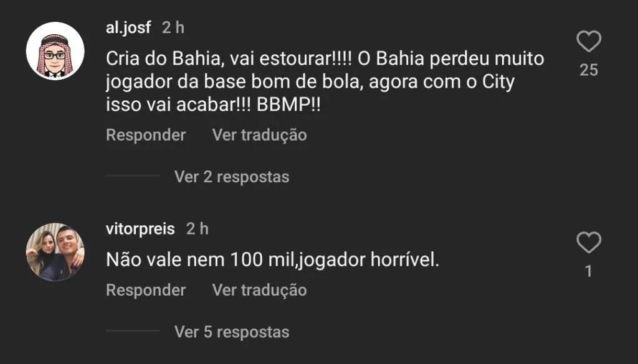Viewport: 638px width, 364px height.
Task: Like the comment by al.josf
Action: [588, 42]
